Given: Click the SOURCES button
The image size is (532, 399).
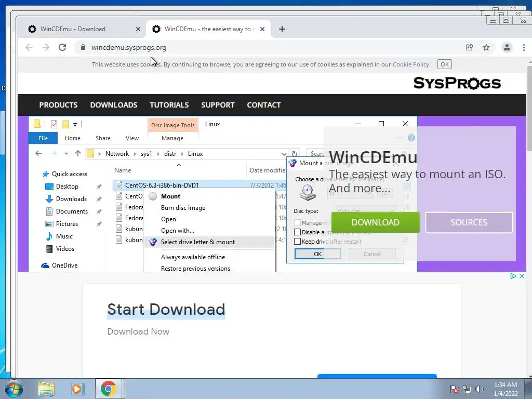Looking at the screenshot, I should click(469, 222).
